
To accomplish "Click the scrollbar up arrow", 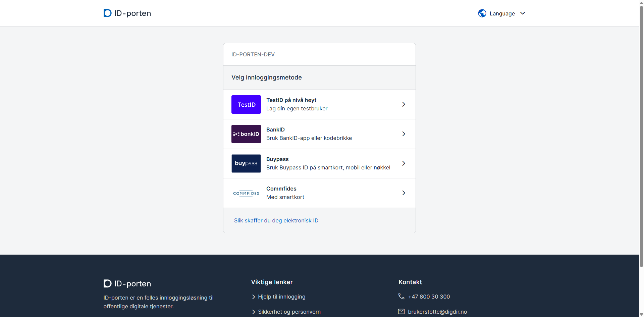I will point(641,2).
